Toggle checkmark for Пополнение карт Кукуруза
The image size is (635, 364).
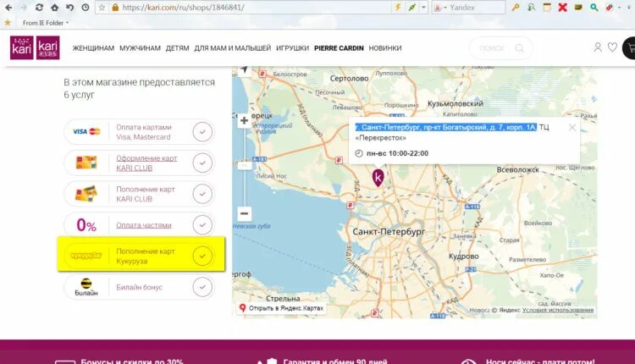[x=202, y=256]
